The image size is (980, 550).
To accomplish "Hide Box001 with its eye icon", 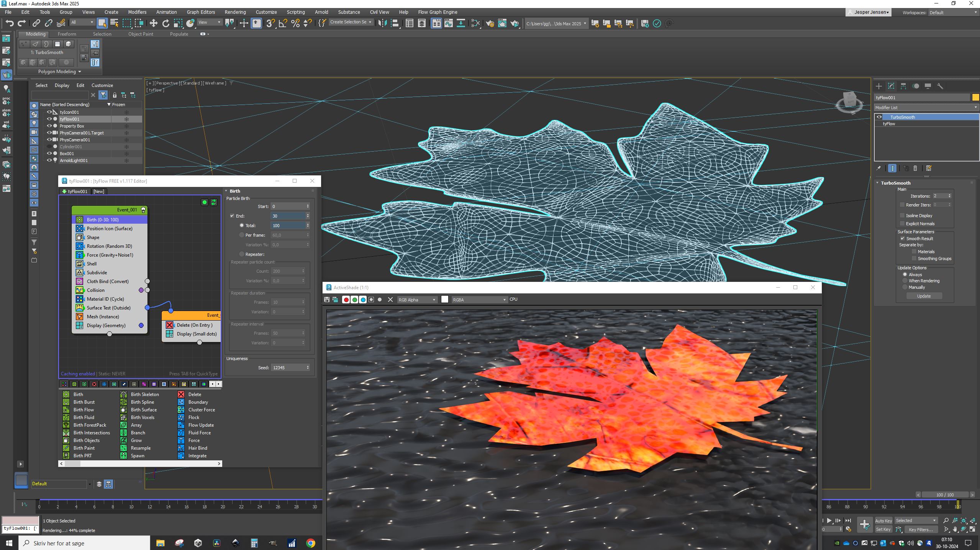I will point(49,153).
